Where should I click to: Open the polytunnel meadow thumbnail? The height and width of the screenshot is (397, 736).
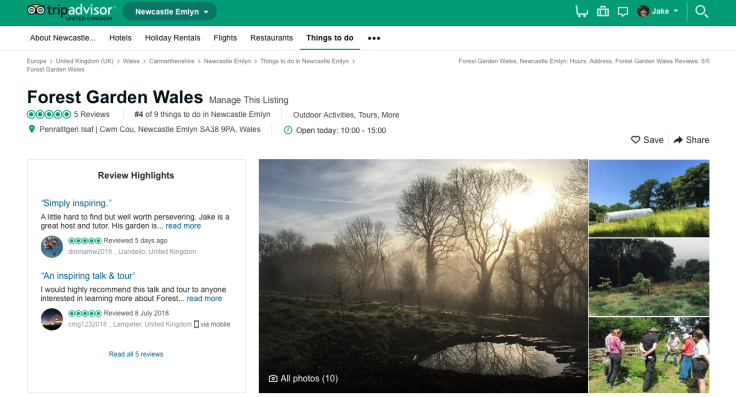point(649,198)
